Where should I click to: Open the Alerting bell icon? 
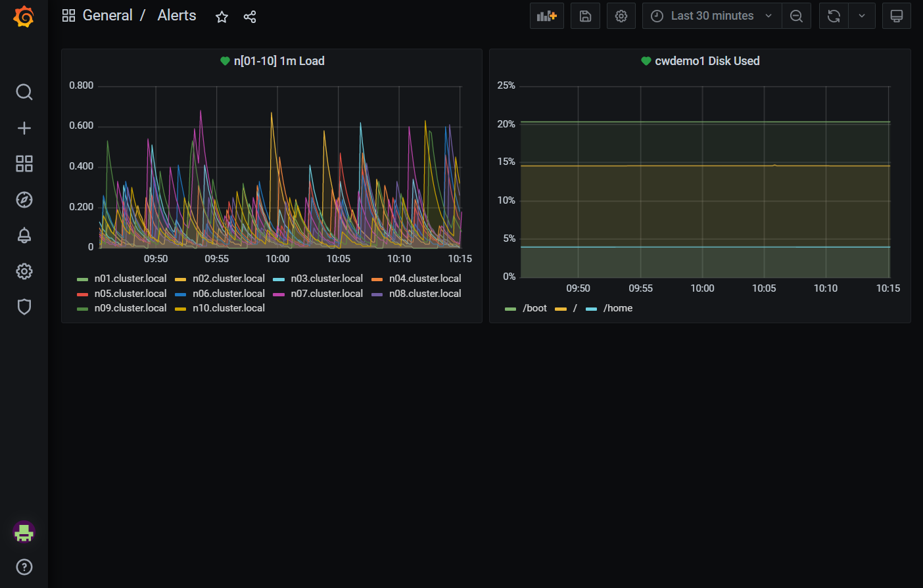[24, 235]
